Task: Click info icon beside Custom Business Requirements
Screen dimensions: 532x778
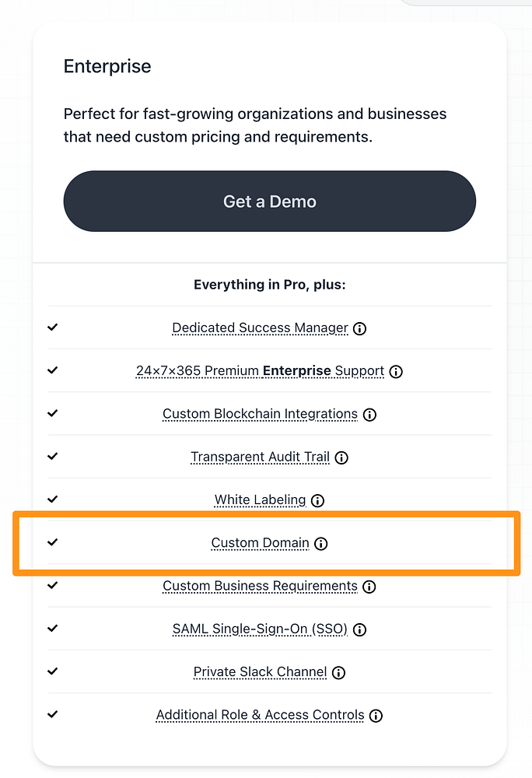Action: pyautogui.click(x=369, y=587)
